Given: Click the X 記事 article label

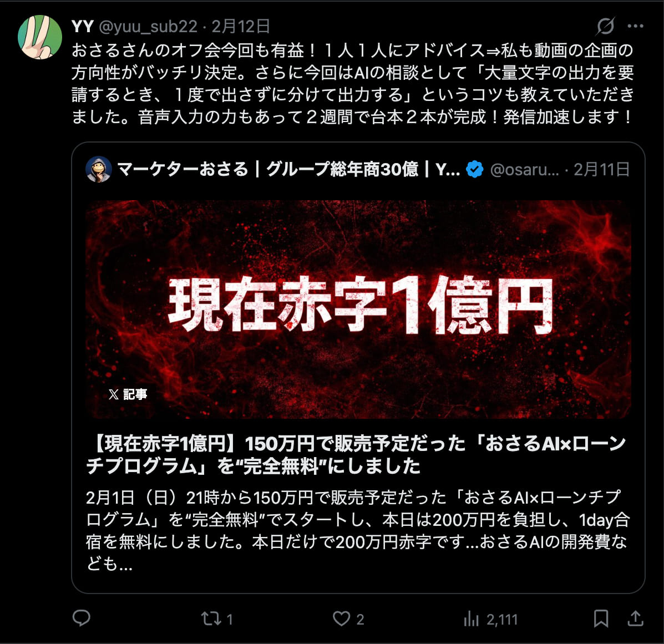Looking at the screenshot, I should (x=128, y=394).
